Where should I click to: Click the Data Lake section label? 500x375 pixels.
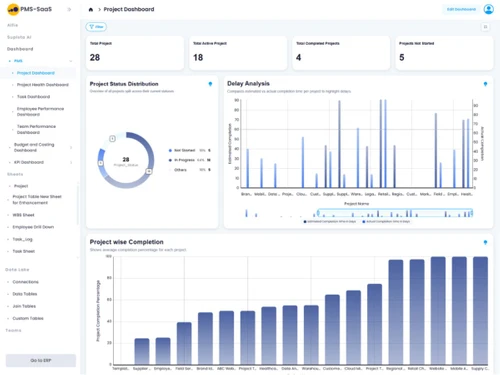click(x=17, y=270)
